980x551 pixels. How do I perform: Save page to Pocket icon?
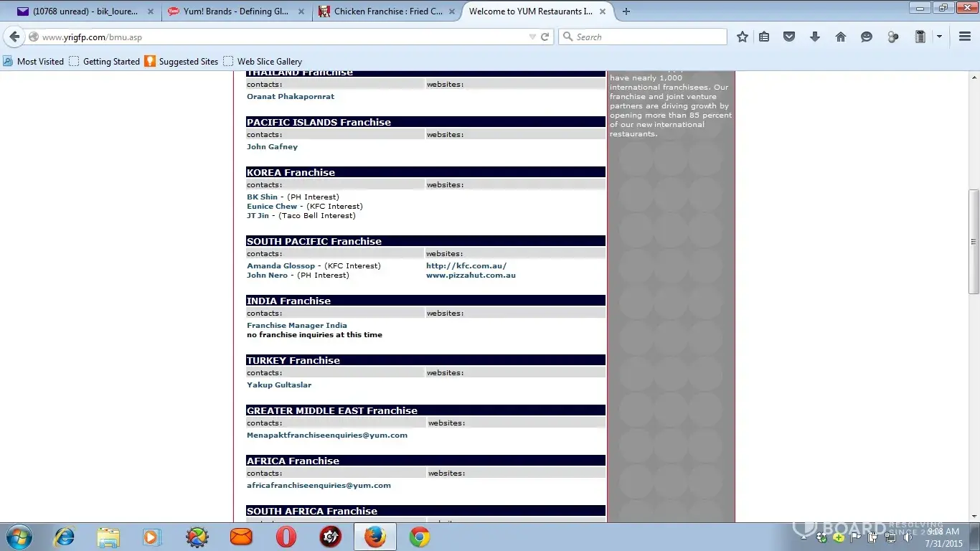[x=789, y=37]
